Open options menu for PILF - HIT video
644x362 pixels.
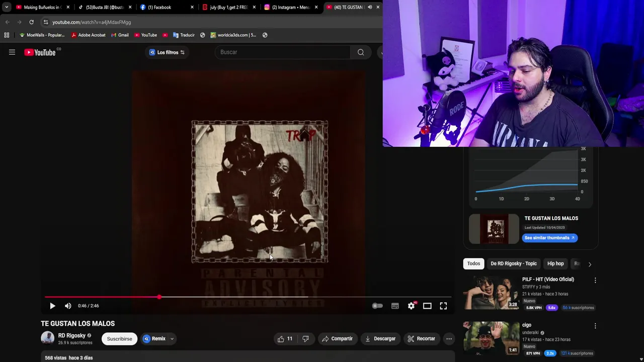tap(595, 280)
